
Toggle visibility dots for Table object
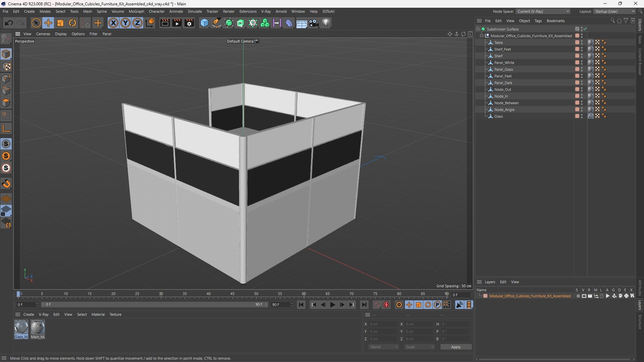pyautogui.click(x=582, y=43)
